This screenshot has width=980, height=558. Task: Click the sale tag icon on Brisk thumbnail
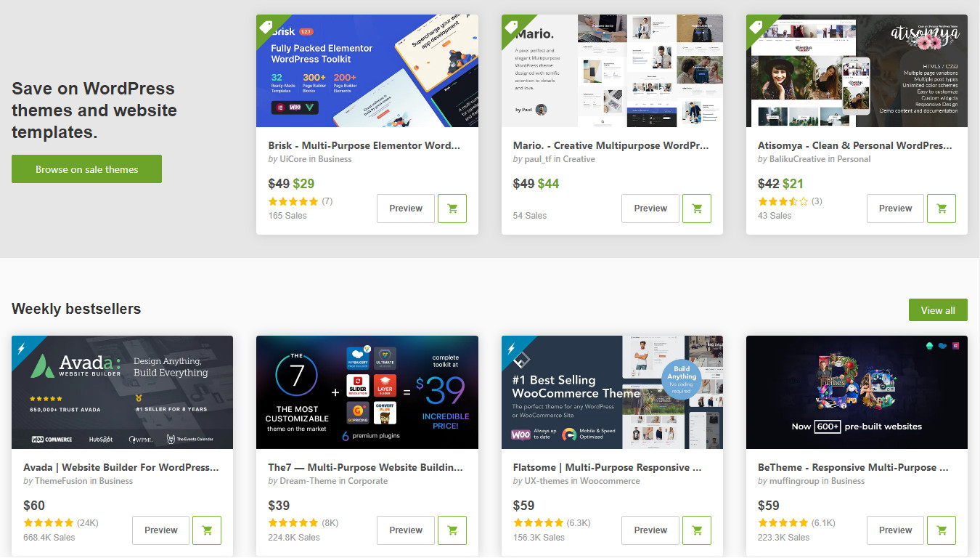266,24
